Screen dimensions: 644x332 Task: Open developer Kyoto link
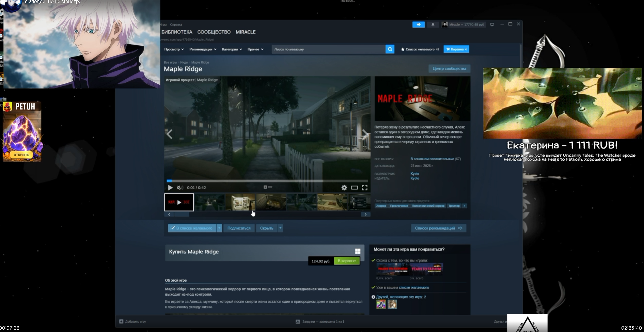(415, 174)
